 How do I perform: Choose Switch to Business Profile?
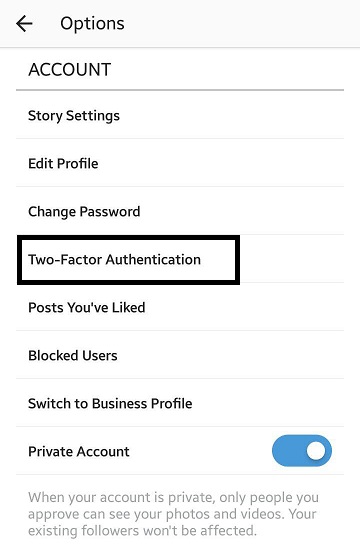[x=180, y=403]
